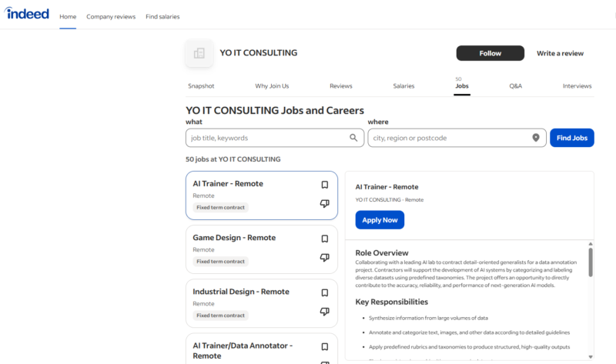Bookmark the AI Trainer - Remote job
This screenshot has height=364, width=616.
coord(325,185)
